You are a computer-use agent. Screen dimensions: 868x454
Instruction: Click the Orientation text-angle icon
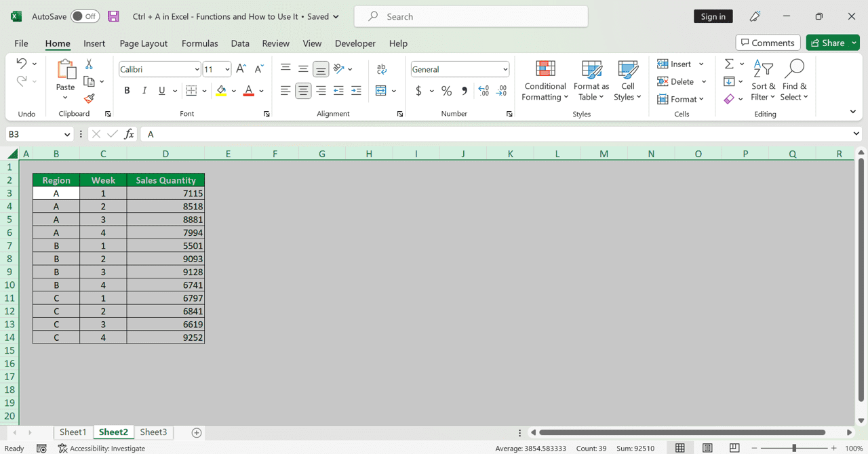pos(338,68)
